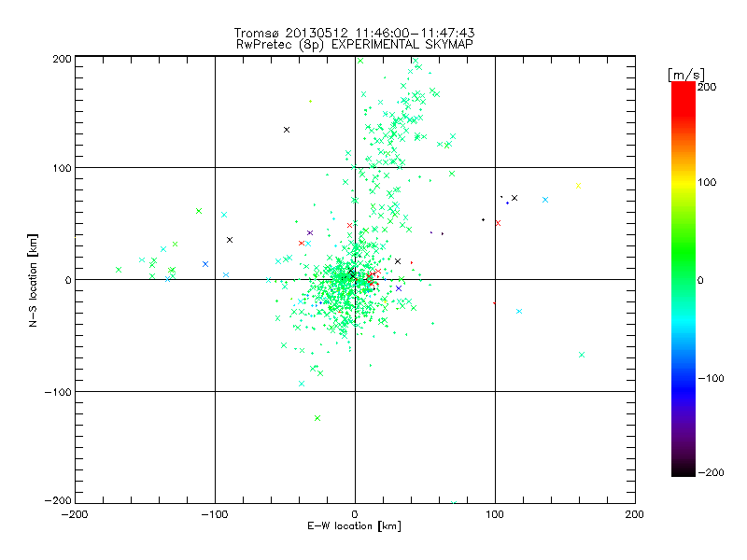Click the 'RwPretec (8p) EXPERIMENTAL SKYMAP' subtitle
747x560 pixels.
tap(355, 45)
